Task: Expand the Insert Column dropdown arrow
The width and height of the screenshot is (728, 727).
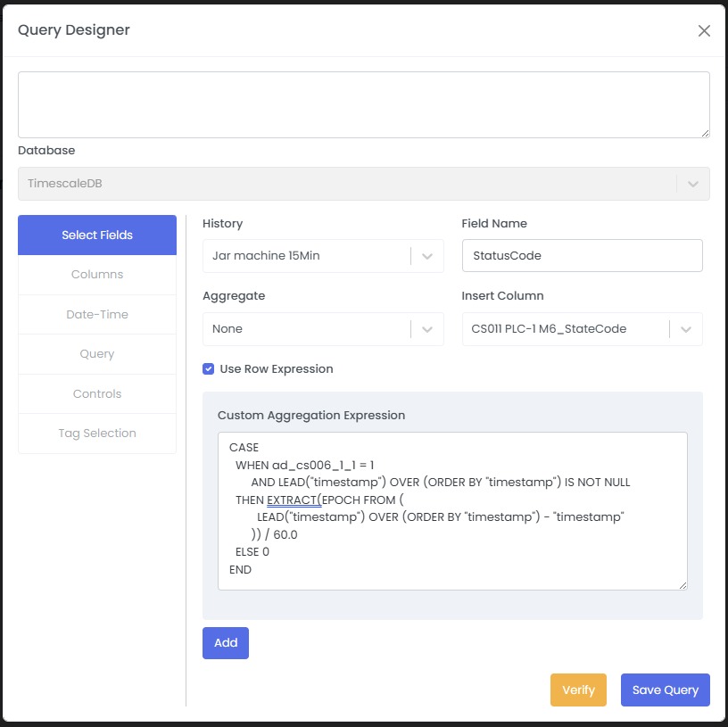Action: tap(685, 329)
